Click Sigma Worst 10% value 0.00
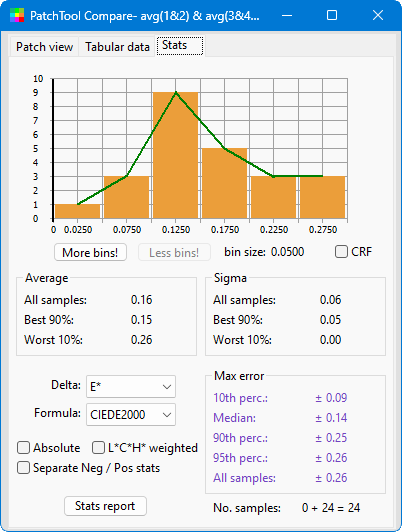This screenshot has width=402, height=532. [330, 340]
